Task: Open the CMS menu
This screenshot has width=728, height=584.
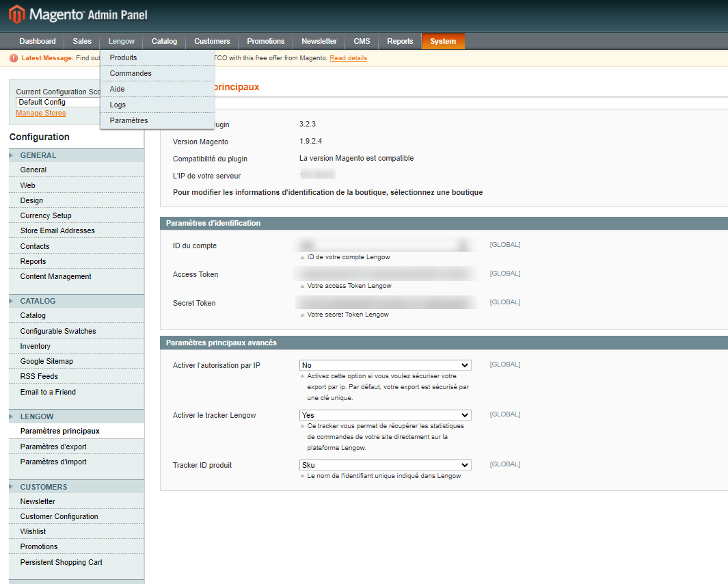Action: point(362,41)
